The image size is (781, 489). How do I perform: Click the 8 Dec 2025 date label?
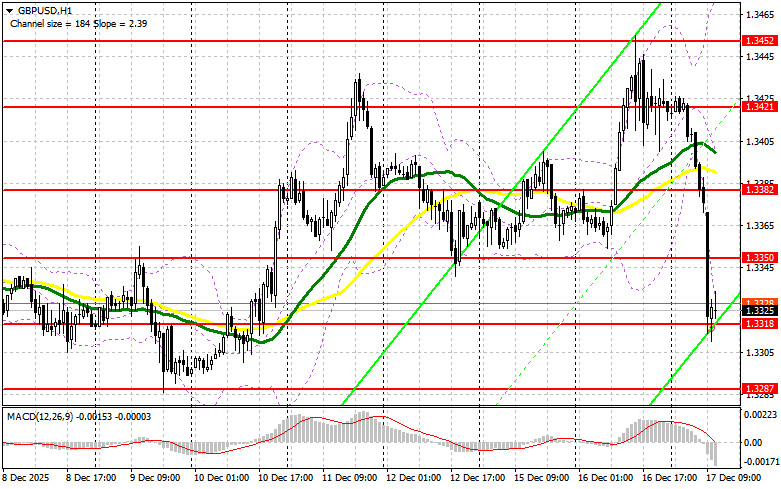pos(26,478)
